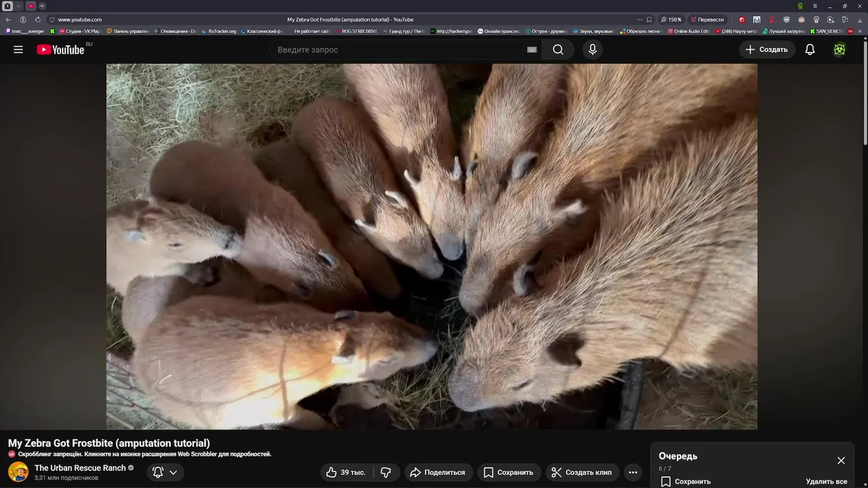The width and height of the screenshot is (868, 488).
Task: Dislike the video with the thumbs-down button
Action: pos(386,472)
